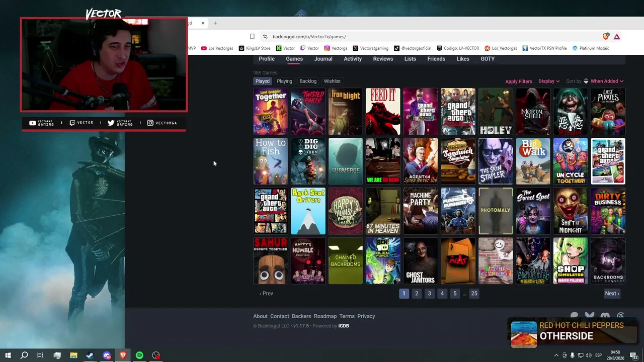Show hidden system tray icons

(556, 355)
